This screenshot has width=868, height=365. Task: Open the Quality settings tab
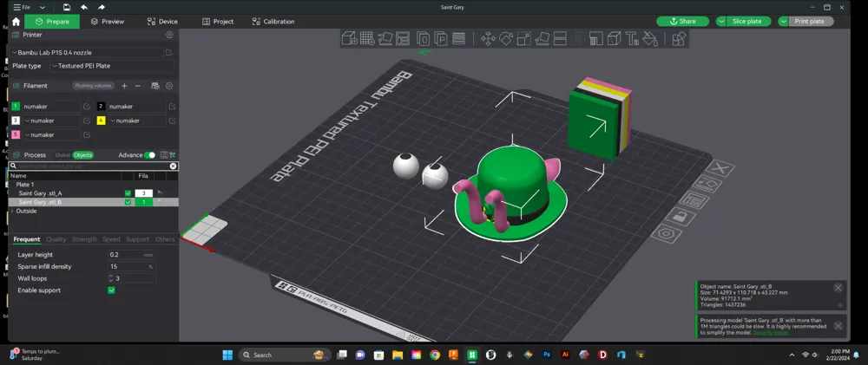pos(56,239)
